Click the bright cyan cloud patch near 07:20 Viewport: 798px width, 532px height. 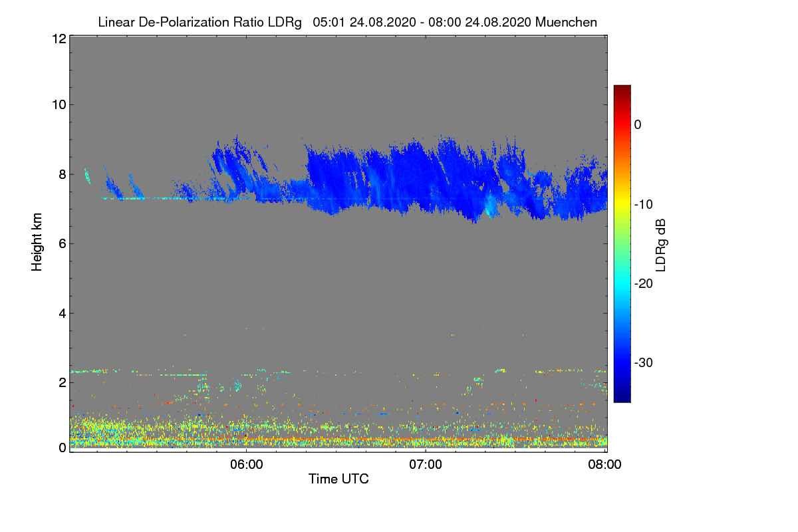(491, 203)
